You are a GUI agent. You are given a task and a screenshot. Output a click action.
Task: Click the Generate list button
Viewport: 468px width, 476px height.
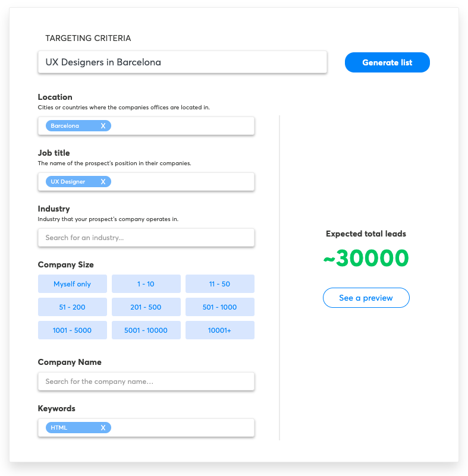point(387,62)
